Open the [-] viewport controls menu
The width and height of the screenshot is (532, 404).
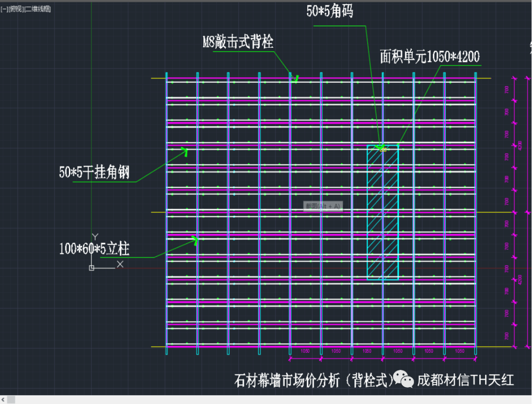point(4,9)
